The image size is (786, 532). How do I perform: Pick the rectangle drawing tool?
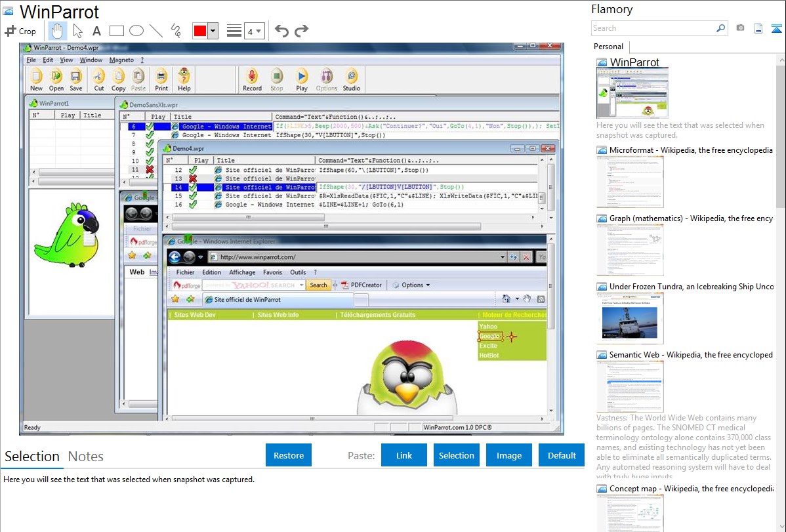[116, 31]
